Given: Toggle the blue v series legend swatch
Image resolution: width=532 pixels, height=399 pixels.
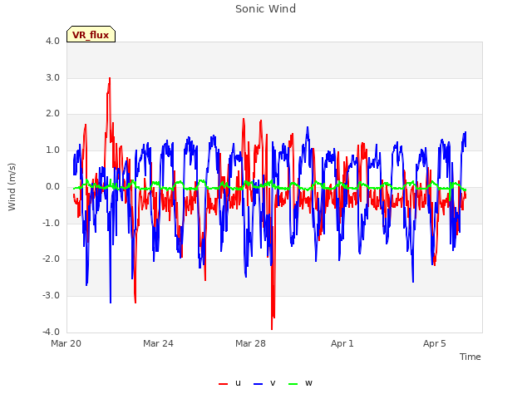Looking at the screenshot, I should click(258, 384).
